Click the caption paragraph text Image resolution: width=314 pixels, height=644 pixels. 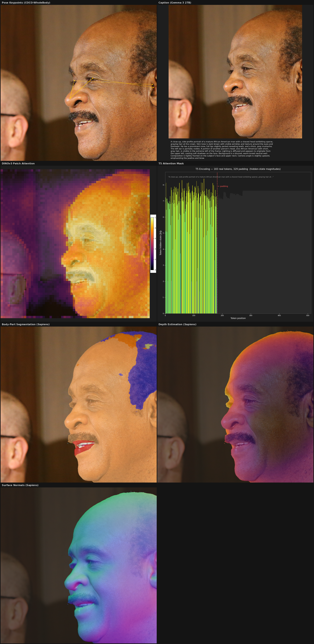click(221, 150)
